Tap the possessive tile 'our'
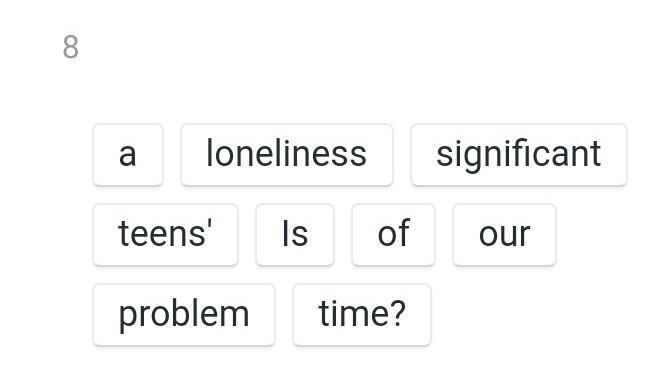 click(505, 235)
